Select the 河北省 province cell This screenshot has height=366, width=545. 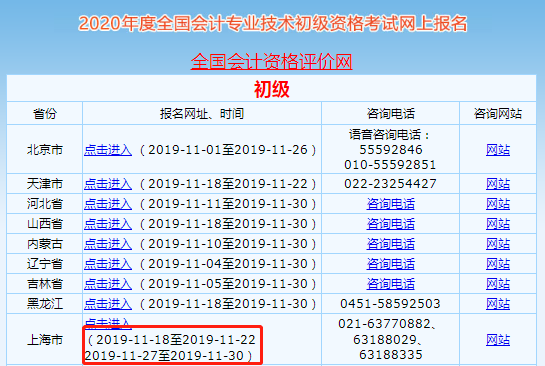pyautogui.click(x=44, y=204)
